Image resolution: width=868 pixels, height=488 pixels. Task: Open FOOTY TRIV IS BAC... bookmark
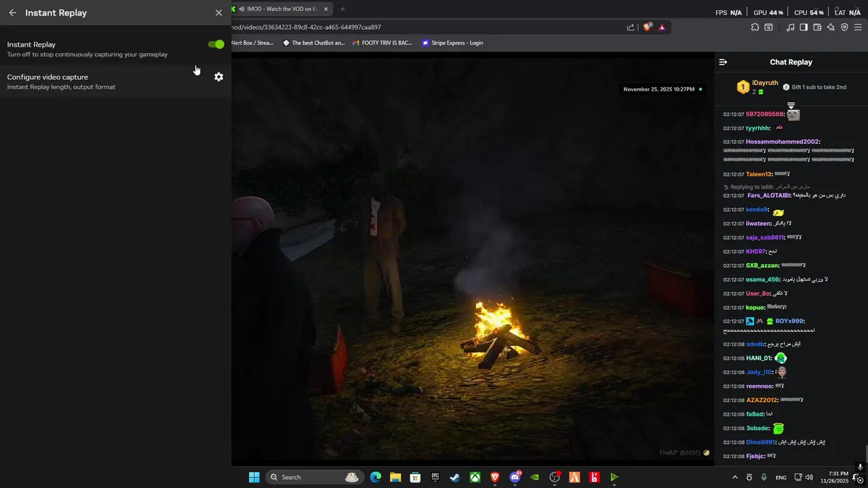tap(382, 43)
